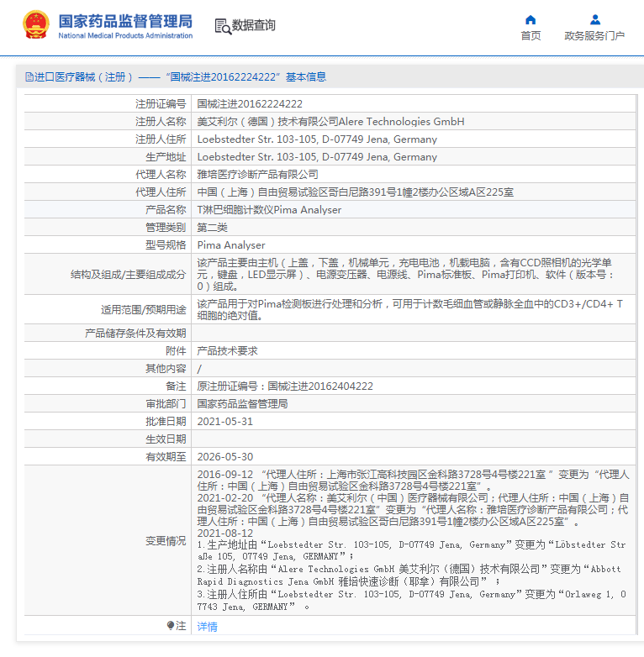Click the 注册人住所 address value

coord(317,139)
